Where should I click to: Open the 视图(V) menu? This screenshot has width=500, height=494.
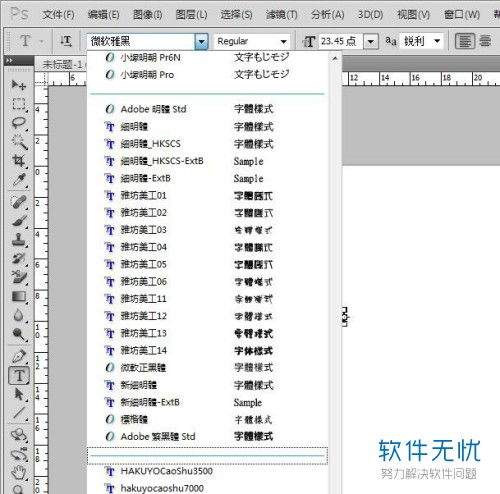click(x=413, y=15)
